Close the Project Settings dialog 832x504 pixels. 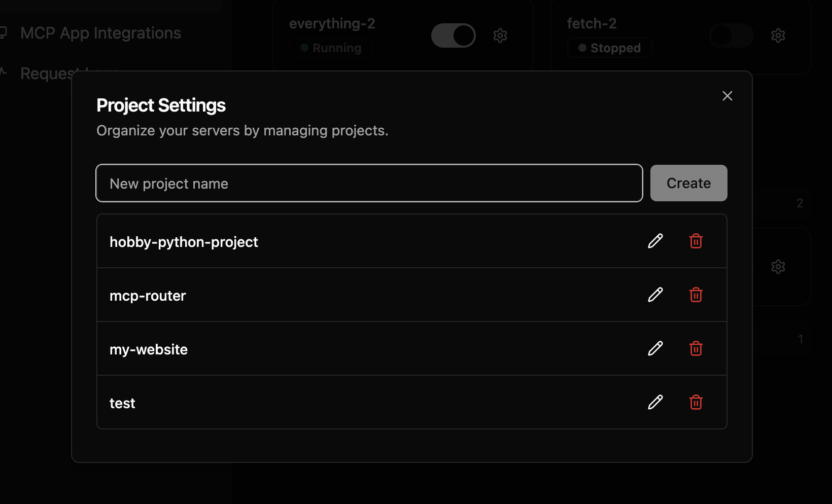tap(727, 96)
